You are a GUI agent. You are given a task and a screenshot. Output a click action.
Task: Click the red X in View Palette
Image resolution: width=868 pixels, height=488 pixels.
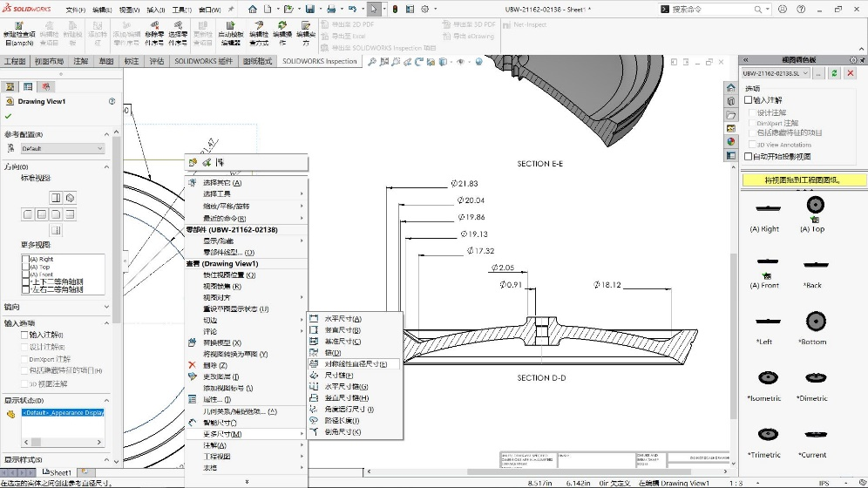tap(851, 74)
